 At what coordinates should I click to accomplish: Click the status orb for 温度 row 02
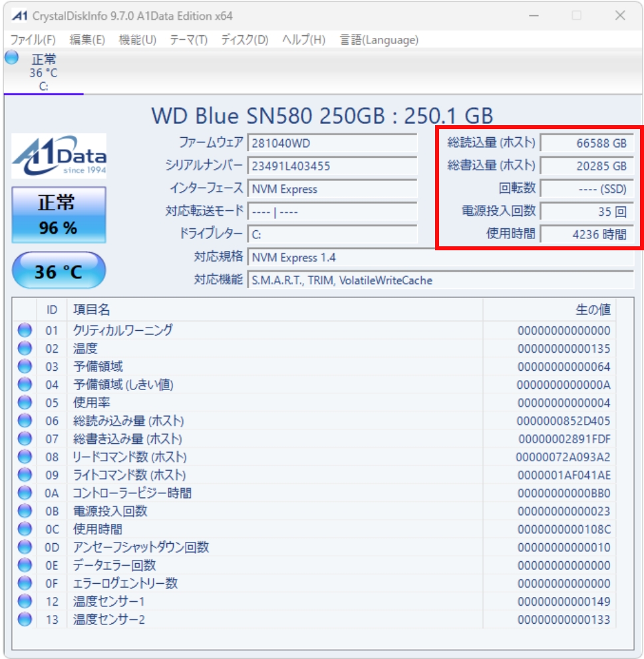click(25, 348)
